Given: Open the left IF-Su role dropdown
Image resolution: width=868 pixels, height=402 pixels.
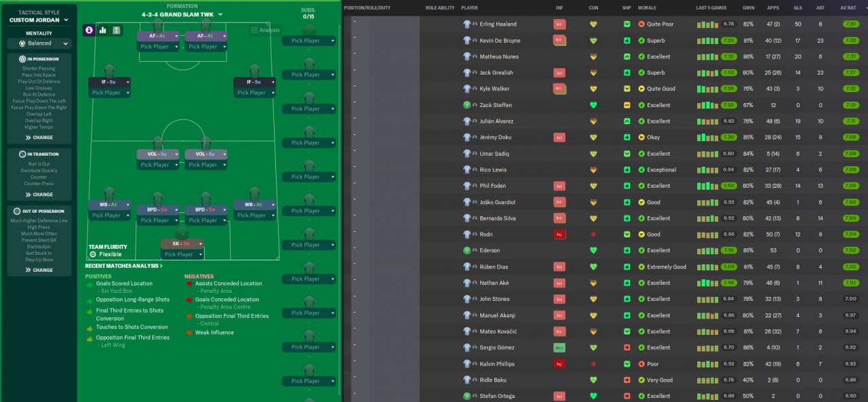Looking at the screenshot, I should click(108, 82).
